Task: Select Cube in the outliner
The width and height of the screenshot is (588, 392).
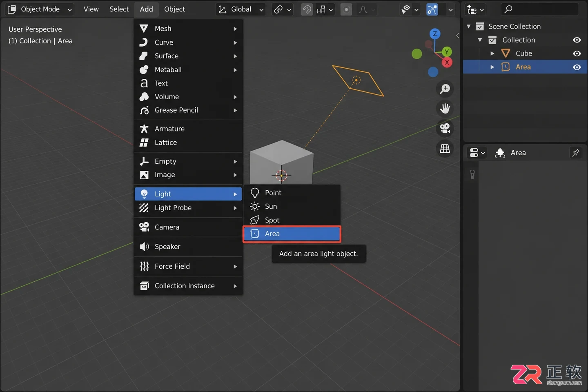Action: pos(523,53)
